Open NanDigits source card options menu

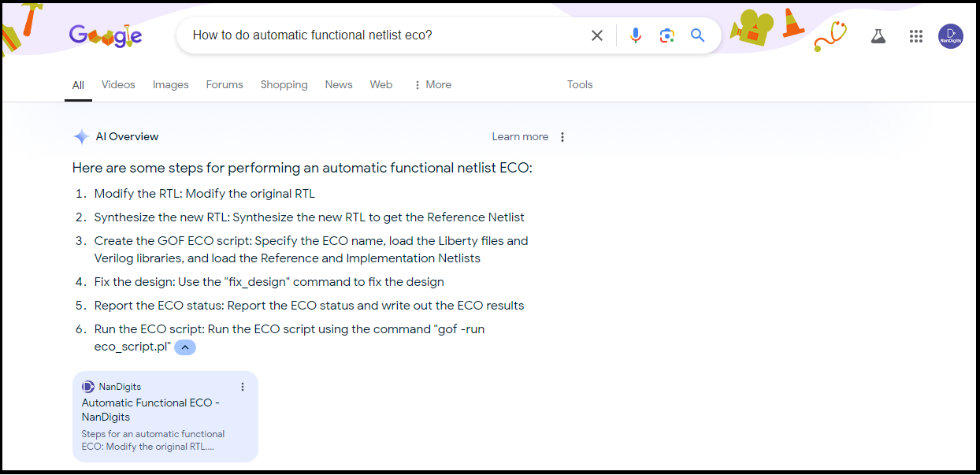(243, 387)
